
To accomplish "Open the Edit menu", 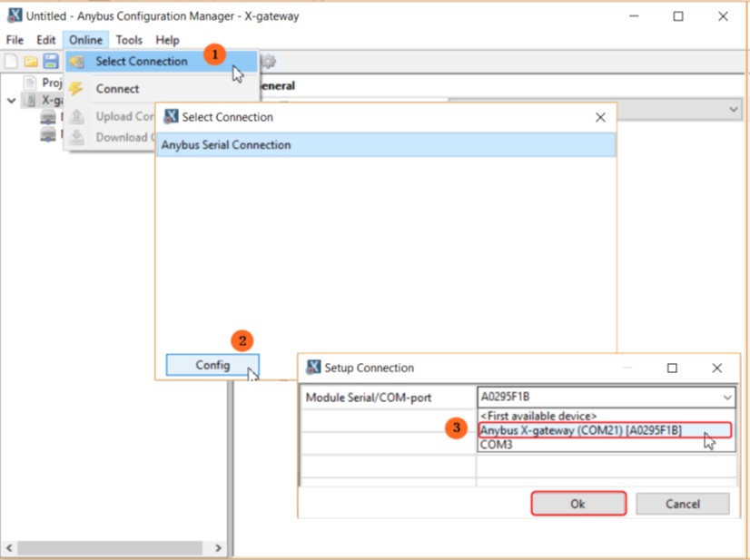I will pyautogui.click(x=46, y=40).
